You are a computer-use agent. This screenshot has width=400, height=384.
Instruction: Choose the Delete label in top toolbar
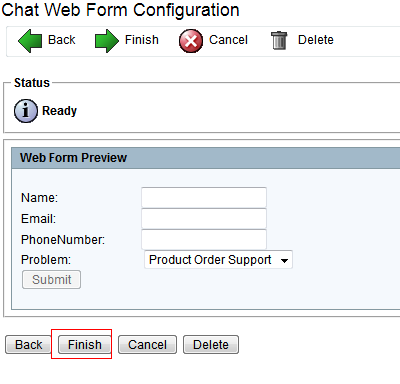(316, 40)
